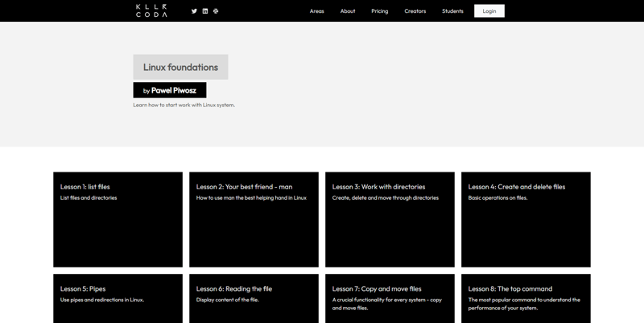Click text 'How to use man the best helping hand in Linux'

pyautogui.click(x=251, y=197)
